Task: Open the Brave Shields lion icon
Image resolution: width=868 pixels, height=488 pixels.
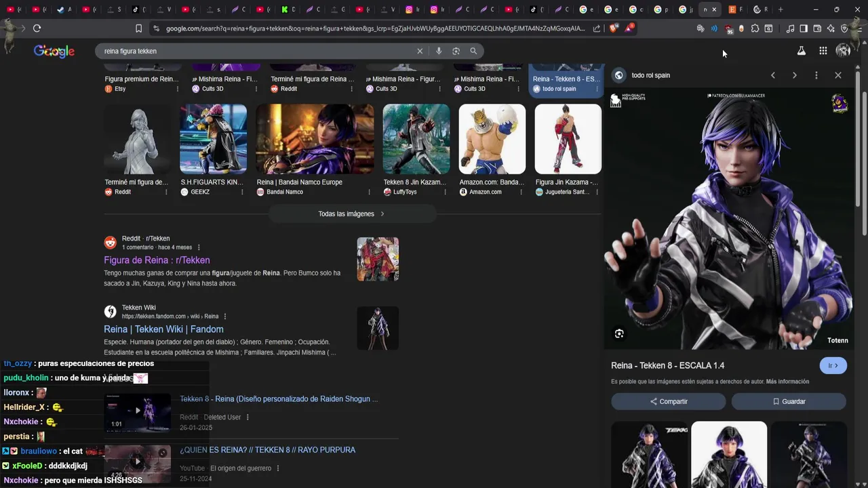Action: click(614, 28)
